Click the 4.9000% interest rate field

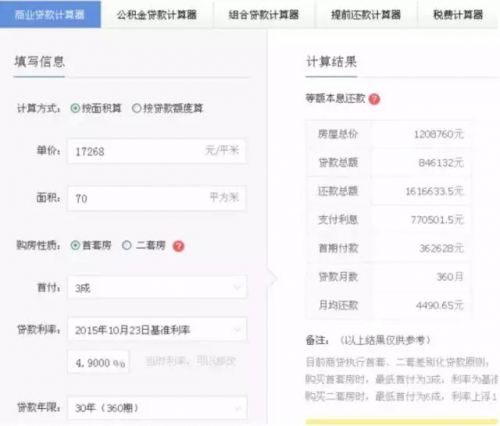coord(98,362)
